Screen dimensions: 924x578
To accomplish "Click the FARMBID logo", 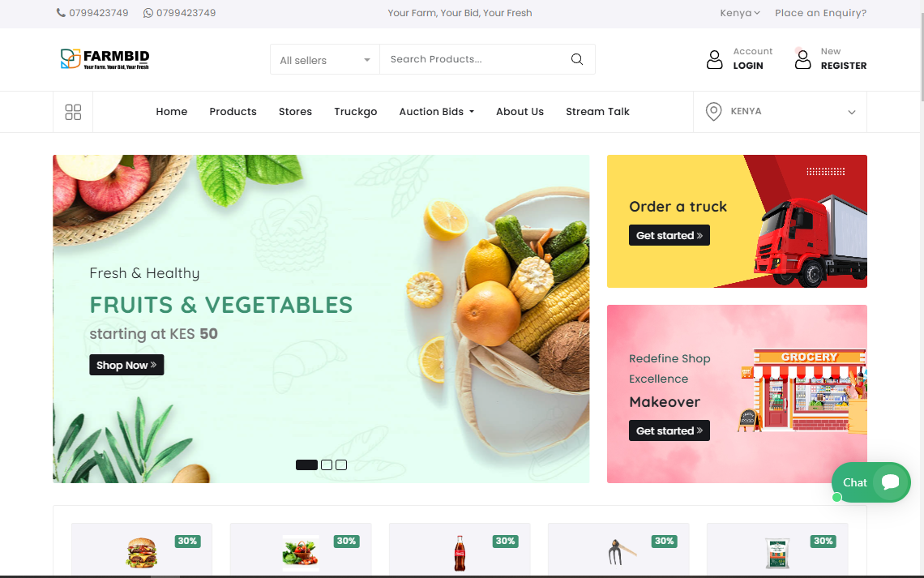I will point(105,59).
